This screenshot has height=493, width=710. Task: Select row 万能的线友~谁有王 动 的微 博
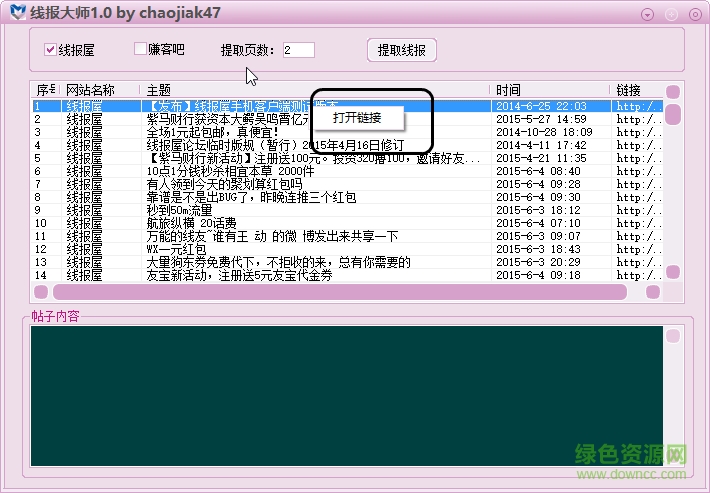point(347,236)
